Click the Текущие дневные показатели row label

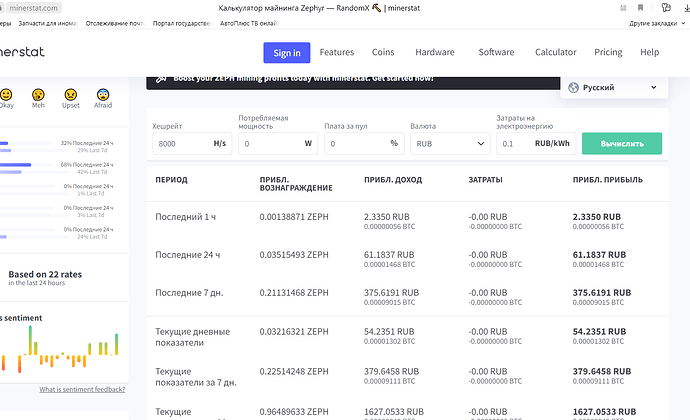coord(193,337)
